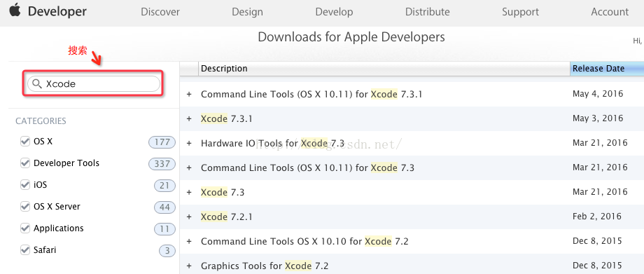Sort by the Description column header

pyautogui.click(x=384, y=69)
